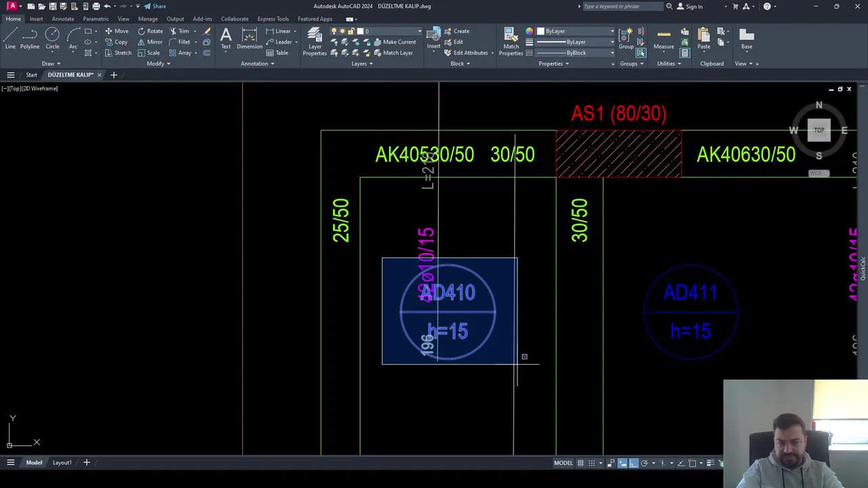
Task: Click the TOP face of ViewCube
Action: coord(818,130)
